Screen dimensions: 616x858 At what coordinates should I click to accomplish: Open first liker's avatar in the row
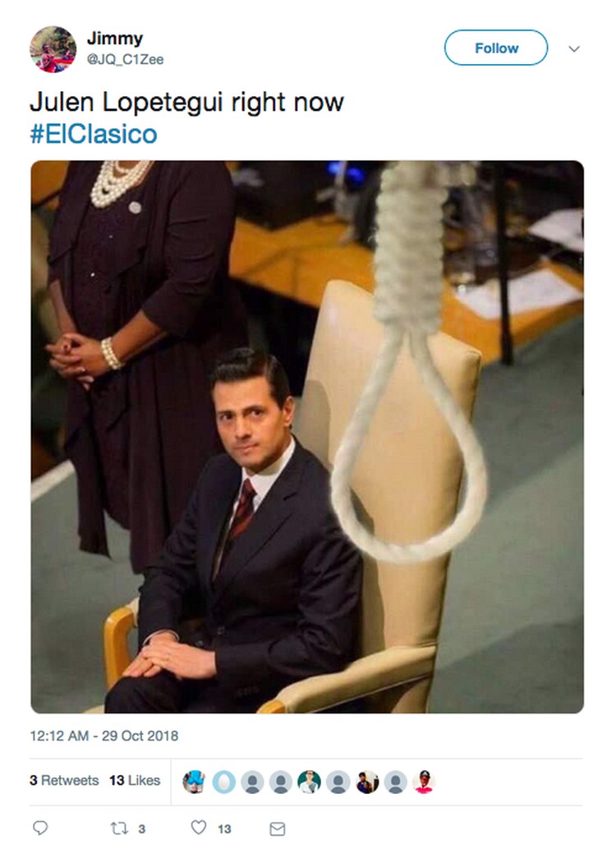pyautogui.click(x=194, y=782)
